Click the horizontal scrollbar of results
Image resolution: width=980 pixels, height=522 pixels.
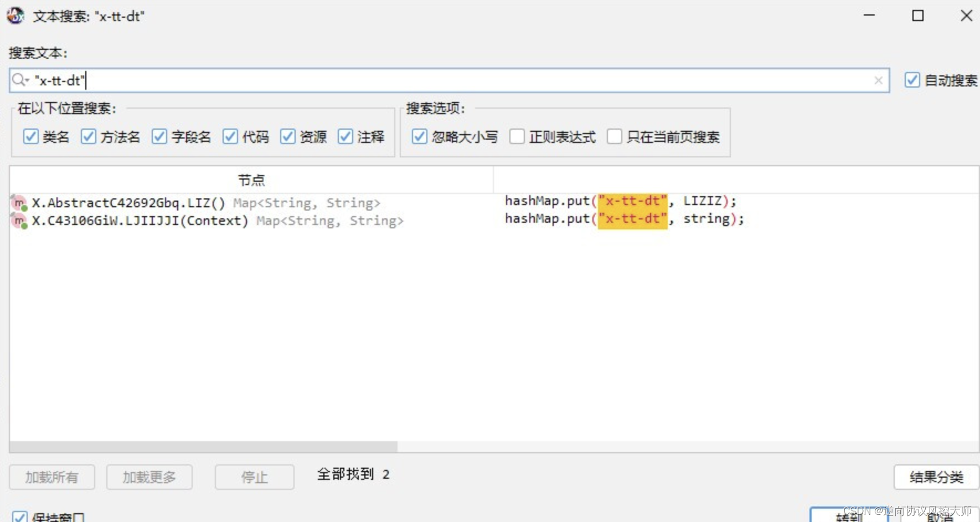click(x=203, y=447)
